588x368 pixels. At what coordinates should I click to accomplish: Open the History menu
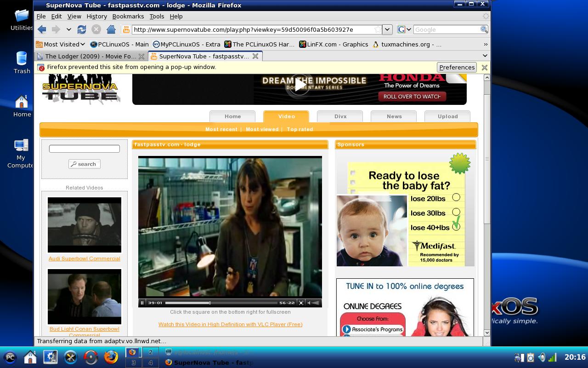point(96,16)
